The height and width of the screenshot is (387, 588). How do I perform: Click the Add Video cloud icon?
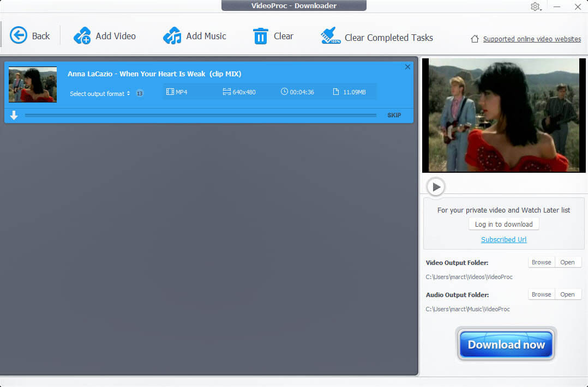(x=82, y=35)
